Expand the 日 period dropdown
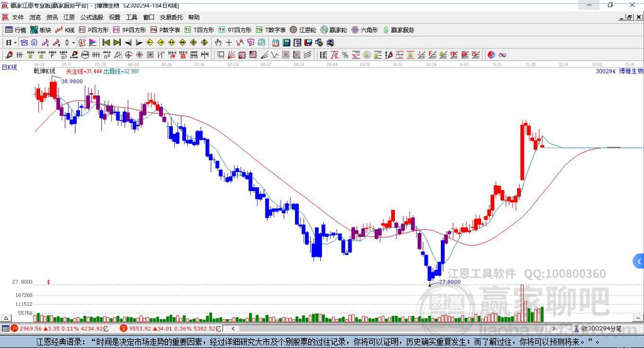The image size is (644, 348). point(11,42)
